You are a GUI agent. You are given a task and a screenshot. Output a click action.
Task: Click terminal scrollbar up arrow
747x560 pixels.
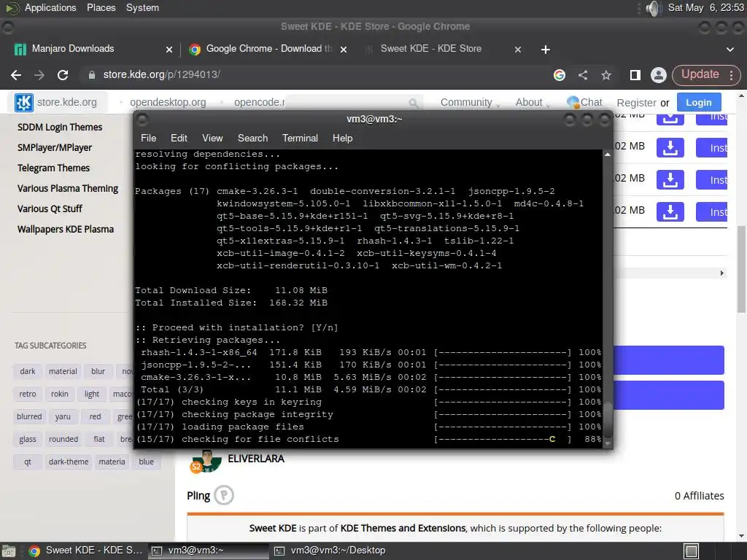pos(608,155)
